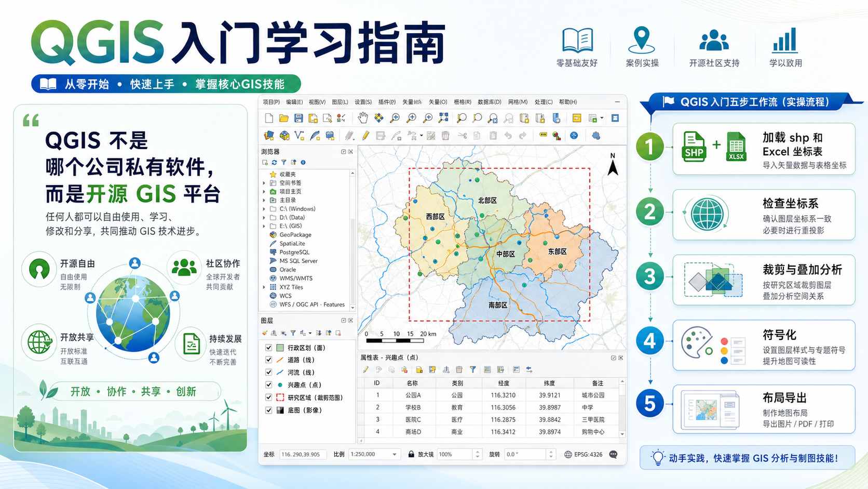Open the 编辑(E) menu
Viewport: 868px width, 489px height.
[294, 102]
